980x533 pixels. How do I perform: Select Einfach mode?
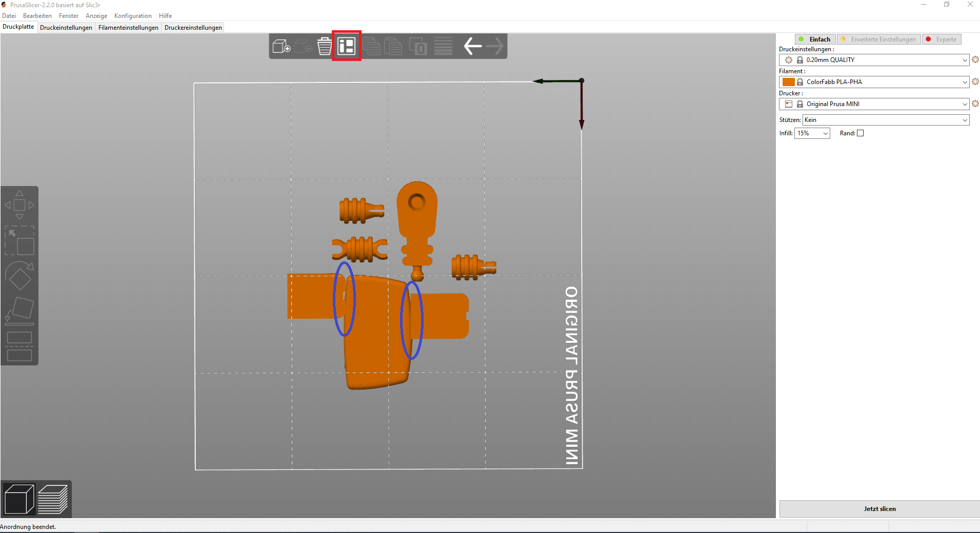click(815, 39)
